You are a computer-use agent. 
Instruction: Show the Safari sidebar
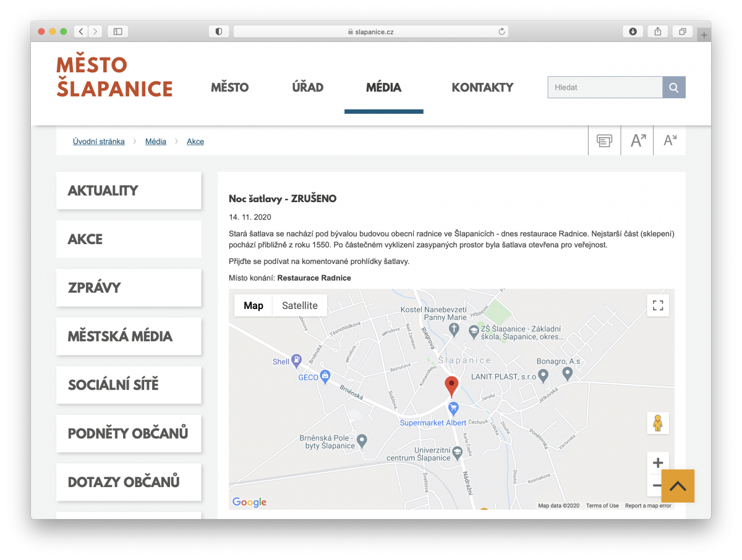coord(117,32)
